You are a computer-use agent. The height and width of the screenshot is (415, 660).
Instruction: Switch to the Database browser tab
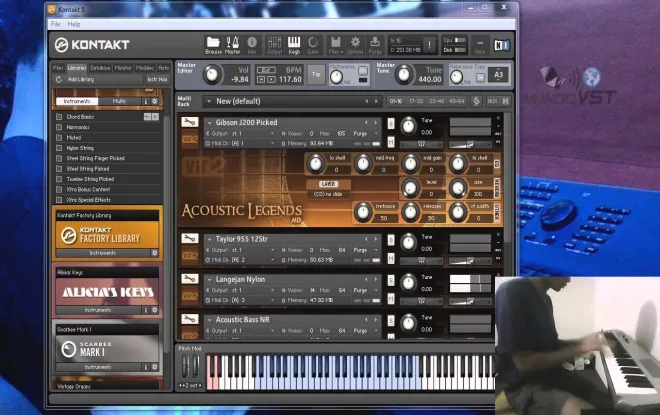pyautogui.click(x=100, y=68)
